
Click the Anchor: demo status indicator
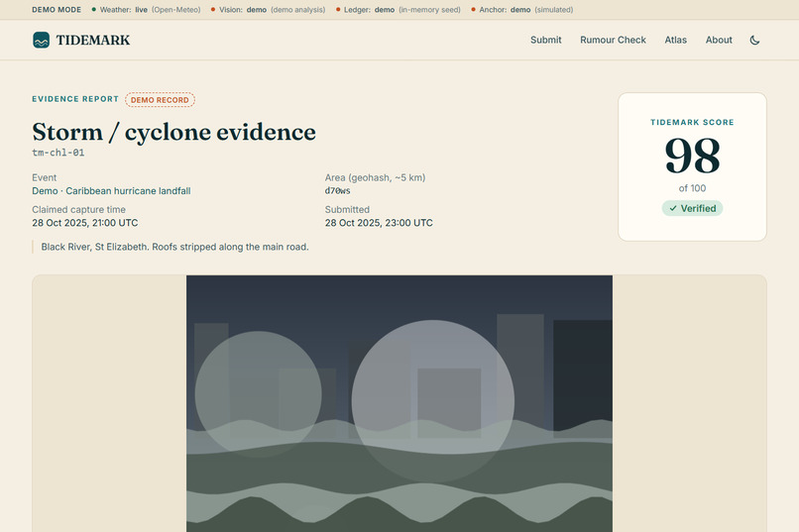[522, 10]
